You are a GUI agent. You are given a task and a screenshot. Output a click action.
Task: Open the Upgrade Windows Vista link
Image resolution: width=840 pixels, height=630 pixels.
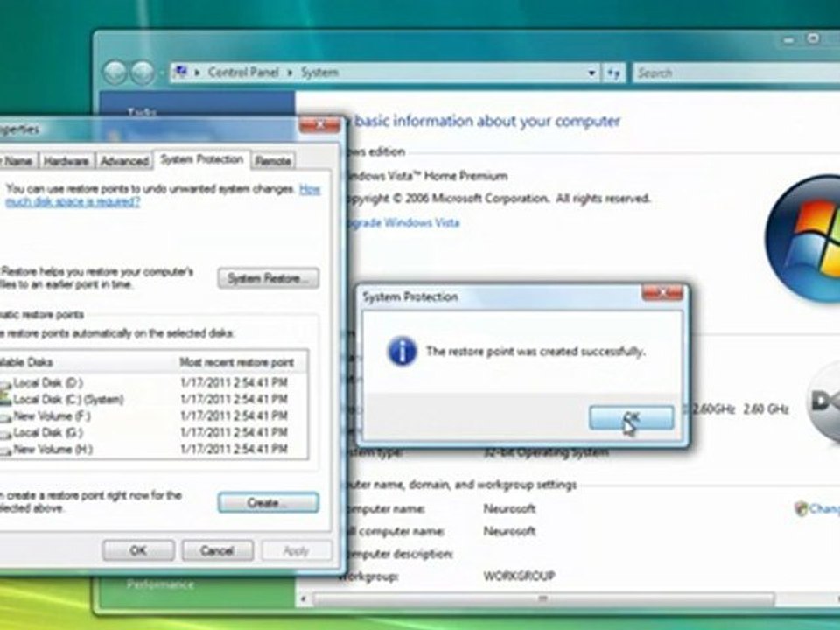click(404, 222)
